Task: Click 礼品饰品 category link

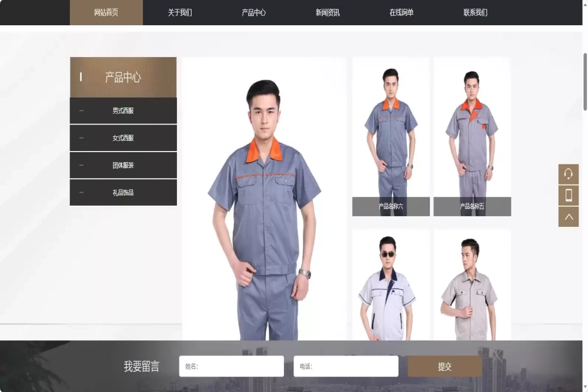Action: 123,192
